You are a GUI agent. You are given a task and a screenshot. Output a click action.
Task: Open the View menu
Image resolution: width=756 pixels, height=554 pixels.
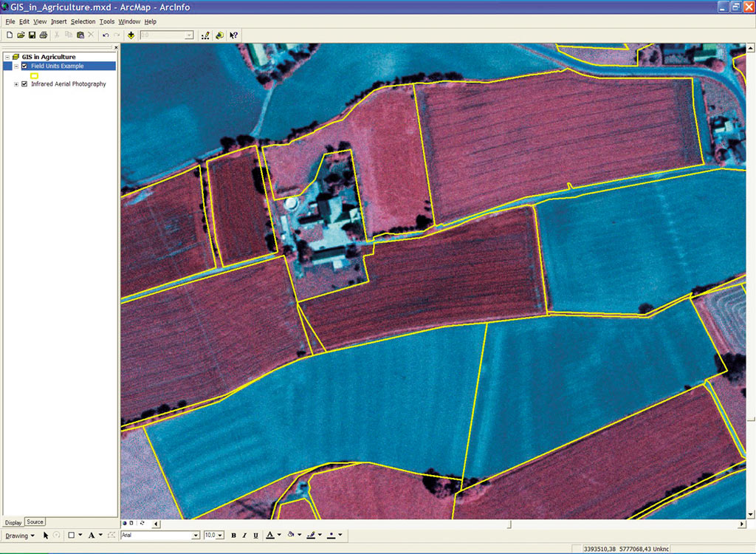click(40, 21)
